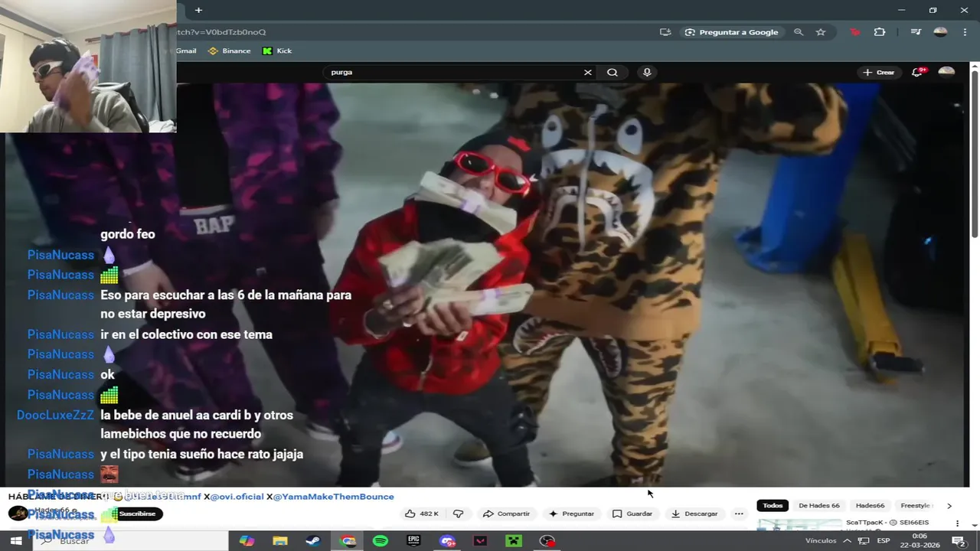Click the Compartir button
980x551 pixels.
506,514
